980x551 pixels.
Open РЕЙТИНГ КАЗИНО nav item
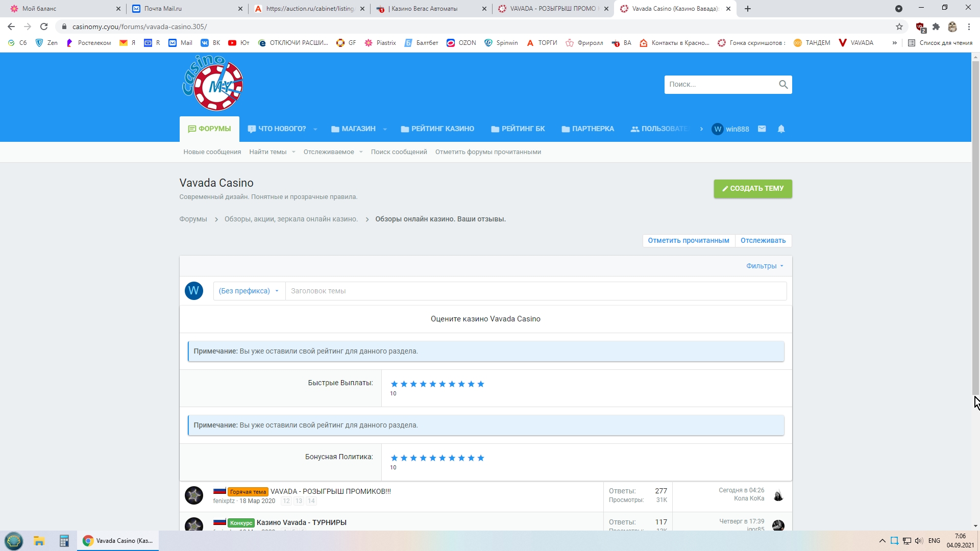437,129
